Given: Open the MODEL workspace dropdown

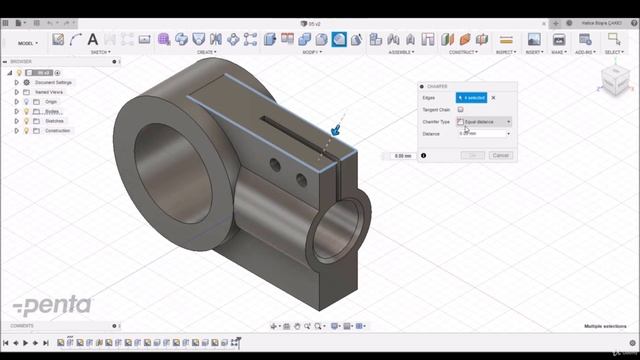Looking at the screenshot, I should (x=28, y=43).
